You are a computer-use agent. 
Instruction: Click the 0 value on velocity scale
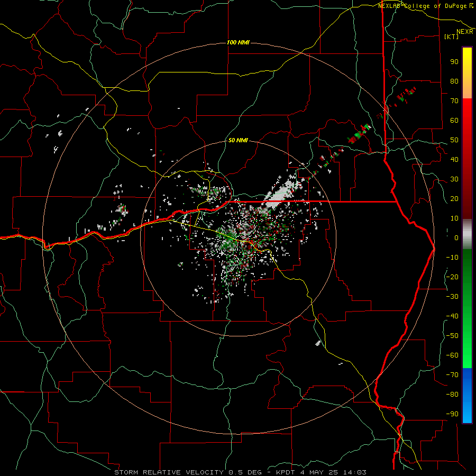456,237
